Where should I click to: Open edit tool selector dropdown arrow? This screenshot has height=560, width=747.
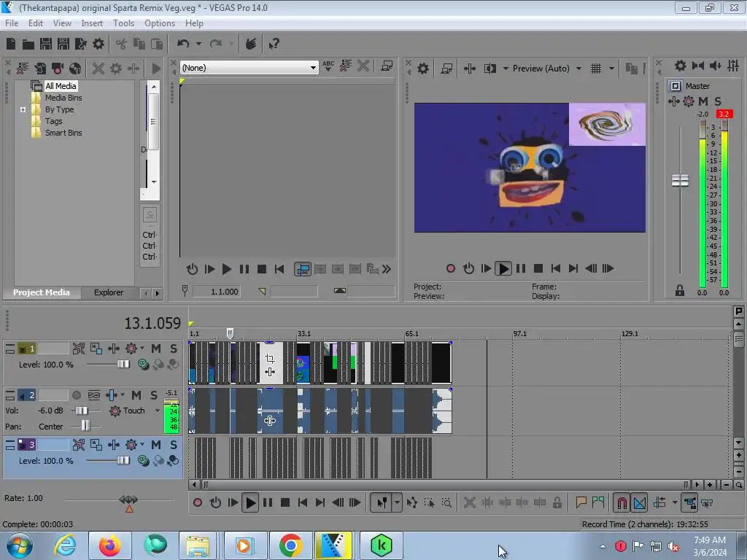[x=397, y=502]
